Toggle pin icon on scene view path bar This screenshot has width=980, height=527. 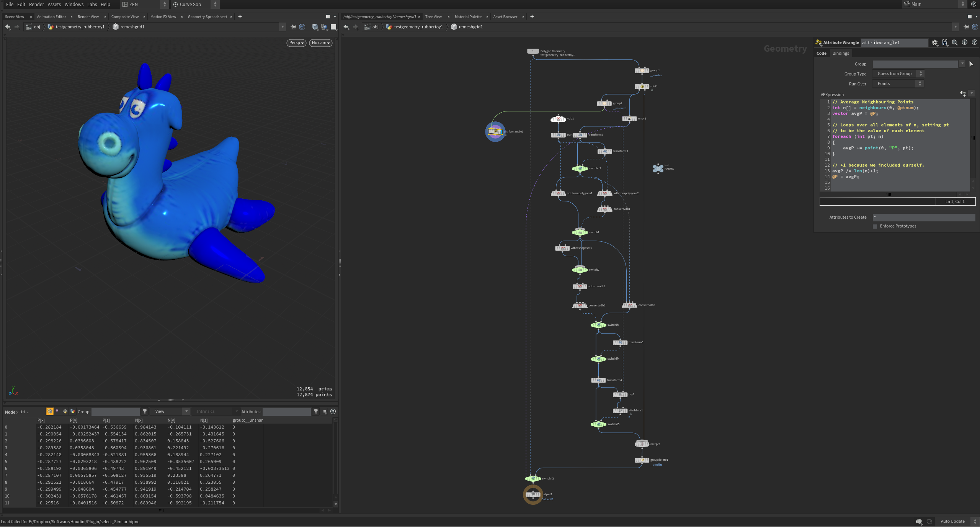pos(293,27)
